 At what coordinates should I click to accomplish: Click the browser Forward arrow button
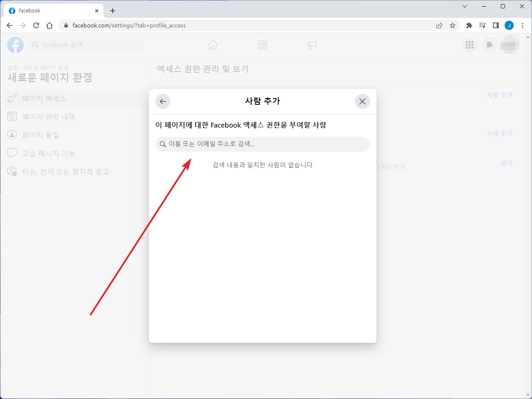coord(23,25)
